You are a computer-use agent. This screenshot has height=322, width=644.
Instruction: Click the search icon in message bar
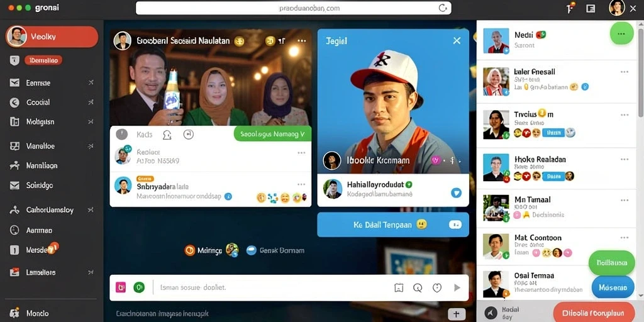418,288
